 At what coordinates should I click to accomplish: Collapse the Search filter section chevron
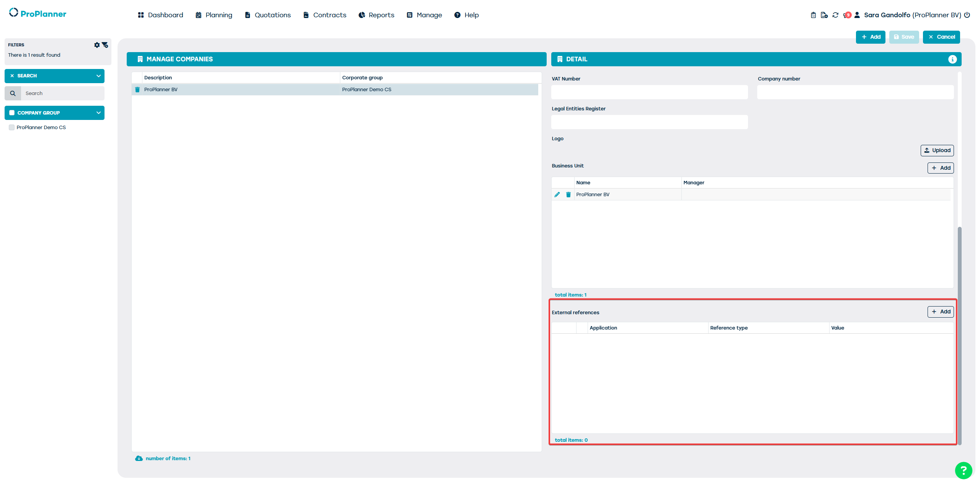click(x=98, y=76)
